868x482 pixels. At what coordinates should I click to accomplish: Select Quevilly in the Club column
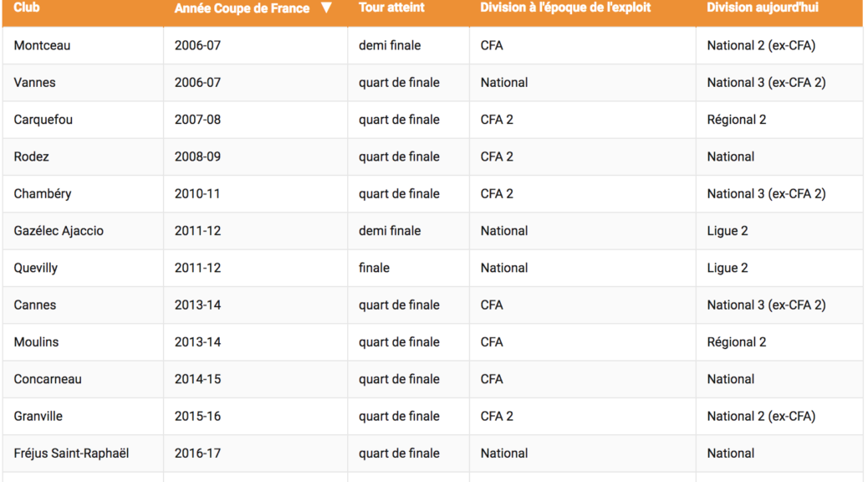35,268
